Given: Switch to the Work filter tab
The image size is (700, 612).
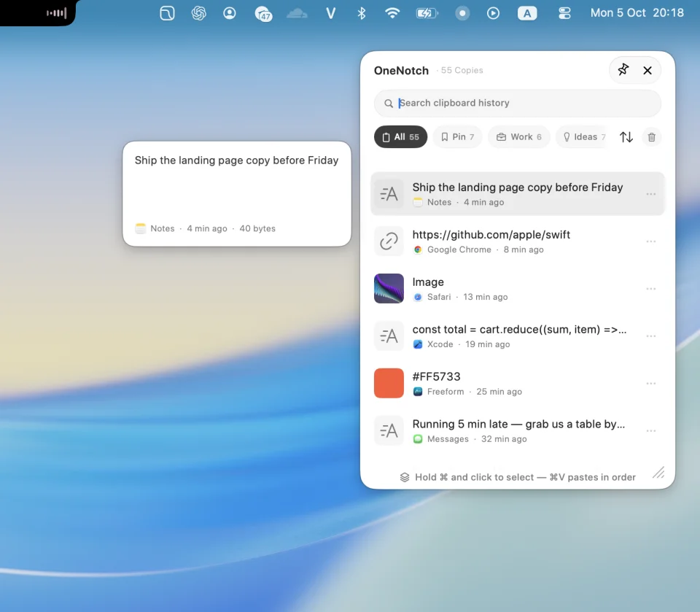Looking at the screenshot, I should [x=518, y=136].
